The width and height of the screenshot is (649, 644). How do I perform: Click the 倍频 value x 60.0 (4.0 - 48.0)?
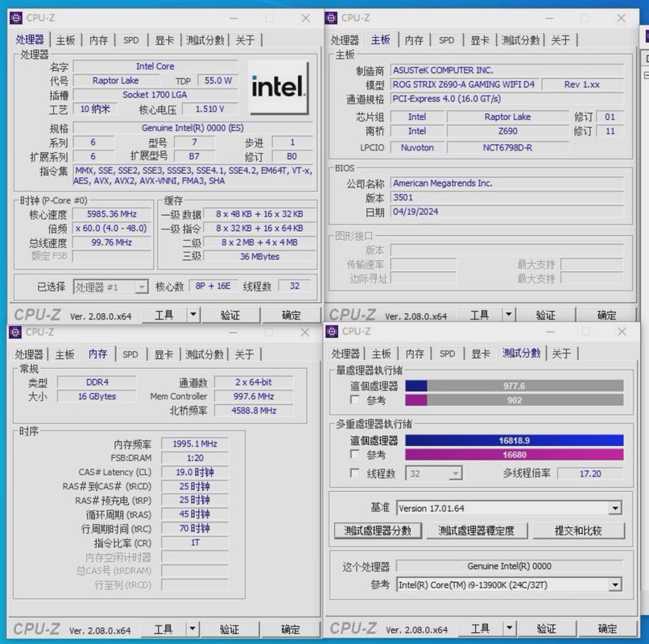[x=112, y=228]
